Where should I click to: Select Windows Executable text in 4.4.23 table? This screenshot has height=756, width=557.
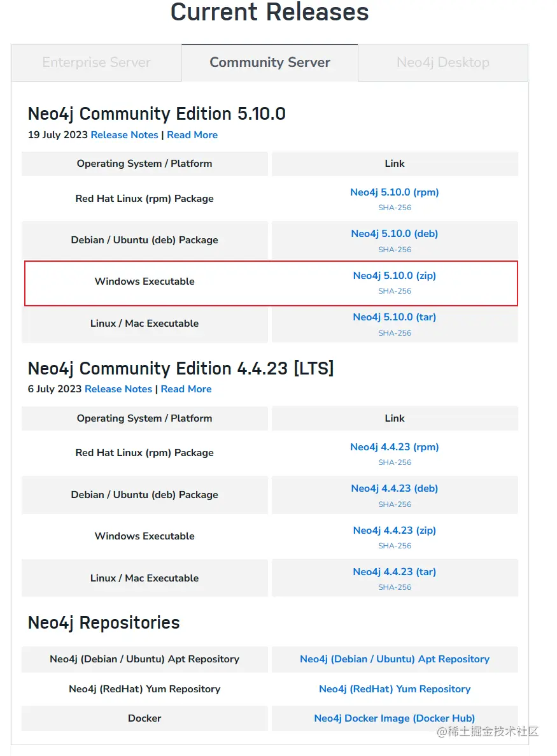[145, 536]
